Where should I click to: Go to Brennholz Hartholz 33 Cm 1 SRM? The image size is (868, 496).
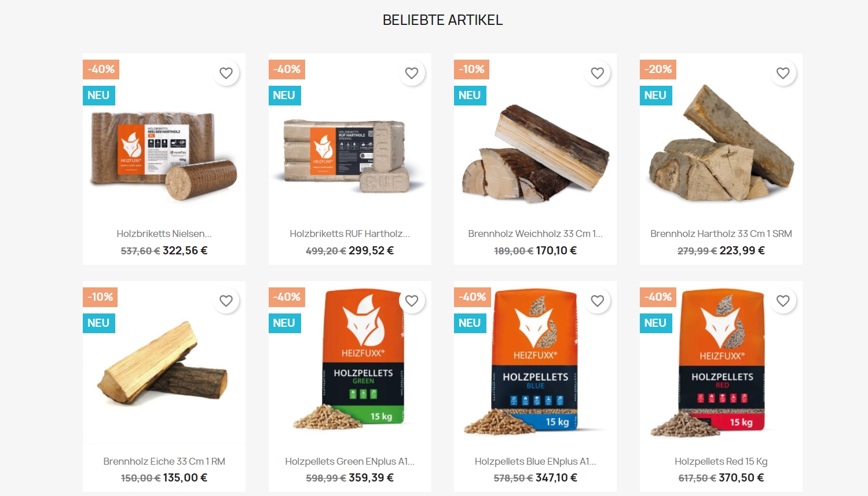721,234
